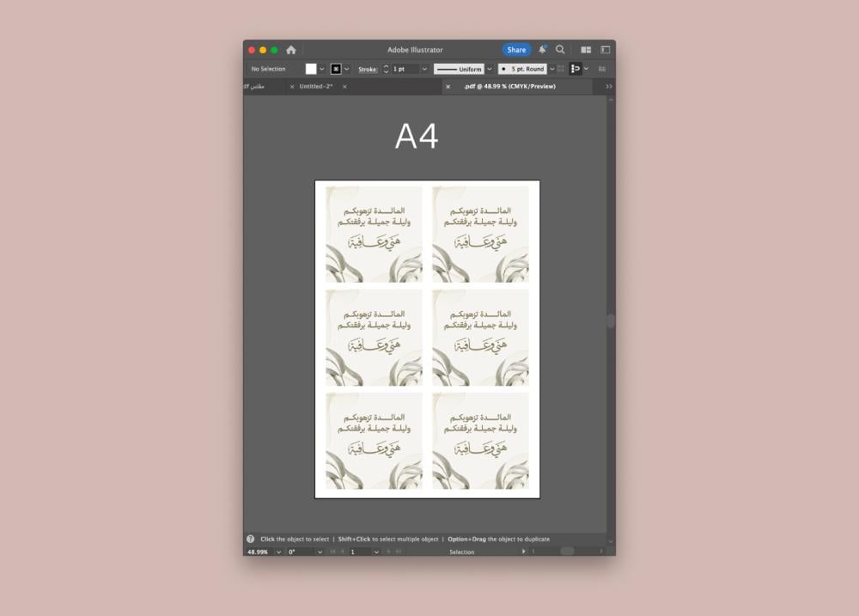This screenshot has width=859, height=616.
Task: Click the align options icon in control bar
Action: pyautogui.click(x=576, y=69)
